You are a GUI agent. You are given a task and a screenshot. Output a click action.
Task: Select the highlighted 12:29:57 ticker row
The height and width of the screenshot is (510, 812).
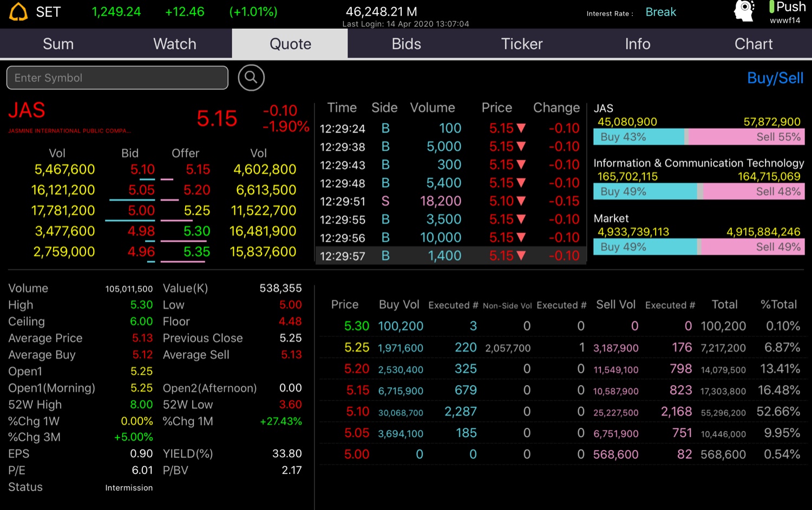click(x=450, y=256)
